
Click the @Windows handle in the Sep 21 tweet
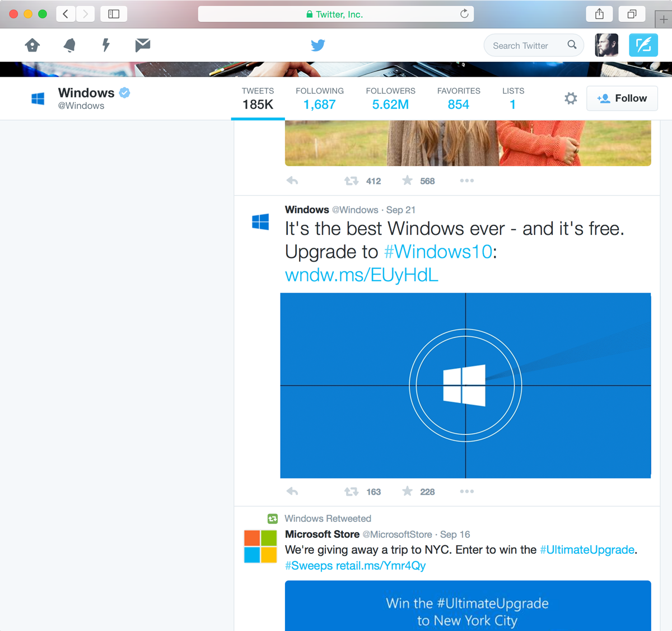(355, 210)
